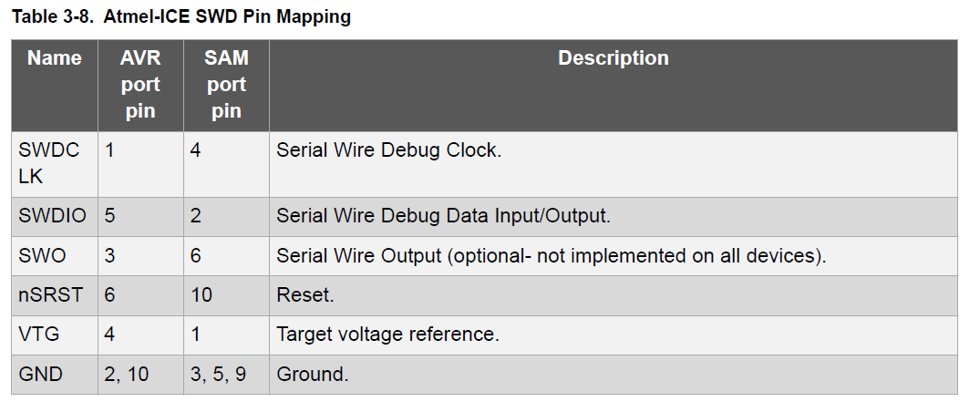Select the nSRST name cell
The image size is (980, 412).
click(x=51, y=295)
